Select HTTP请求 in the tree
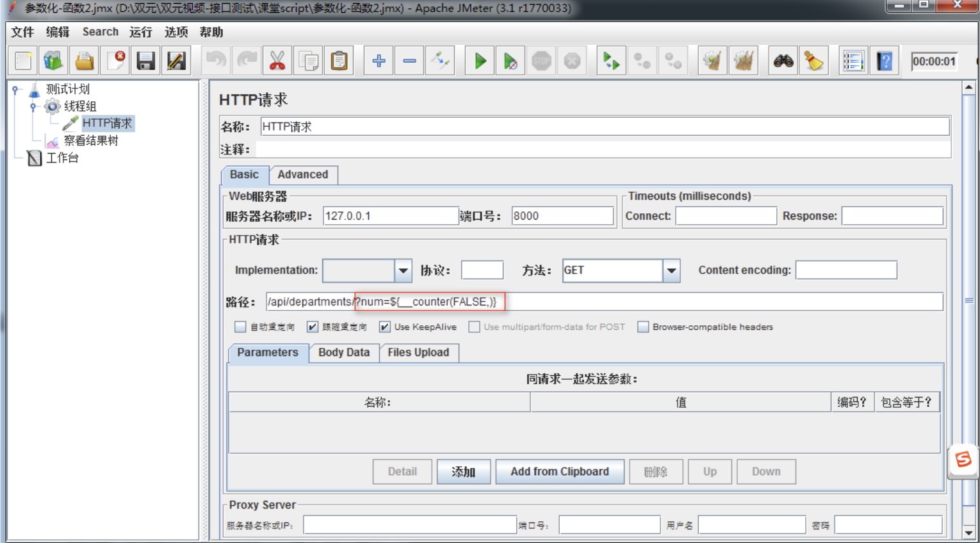The height and width of the screenshot is (543, 980). pos(107,123)
